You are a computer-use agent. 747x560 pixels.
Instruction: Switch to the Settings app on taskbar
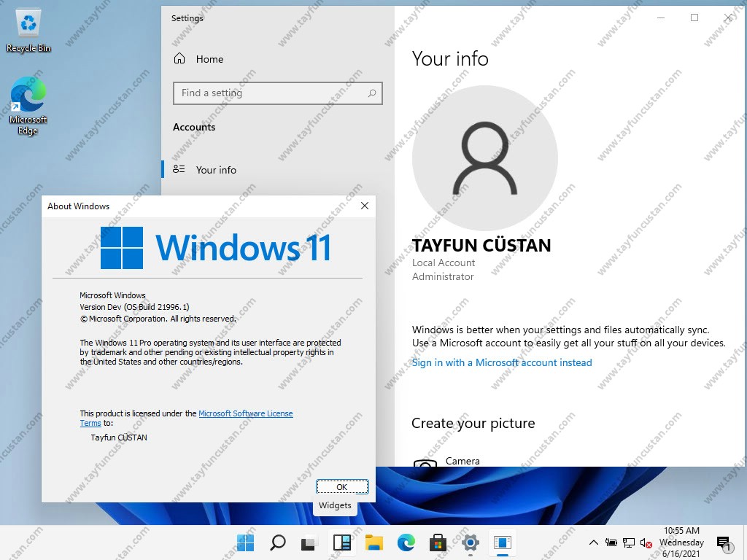(471, 542)
